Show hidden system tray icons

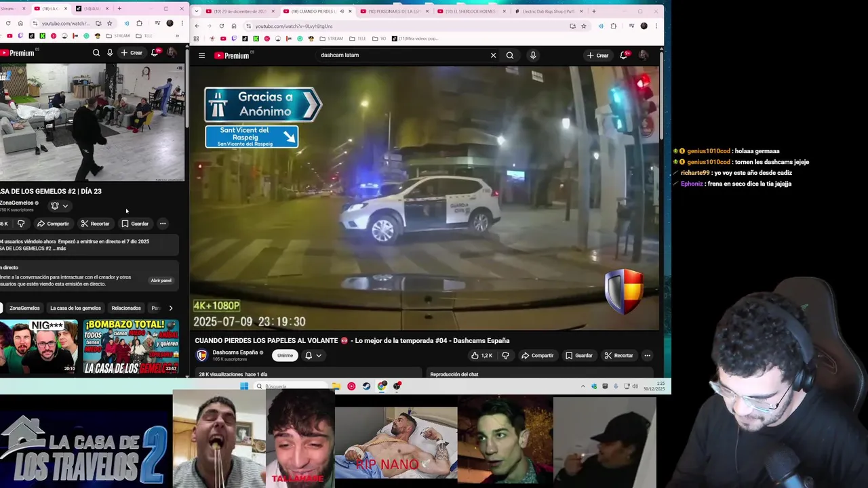[x=583, y=386]
